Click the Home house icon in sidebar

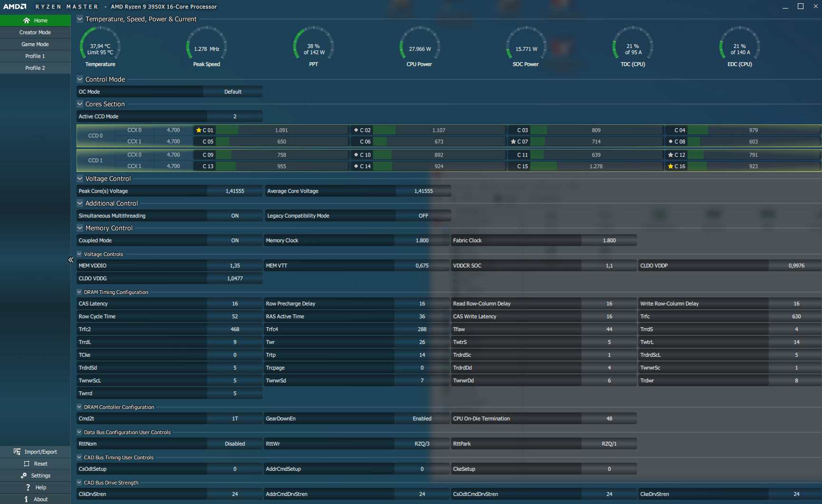coord(27,20)
